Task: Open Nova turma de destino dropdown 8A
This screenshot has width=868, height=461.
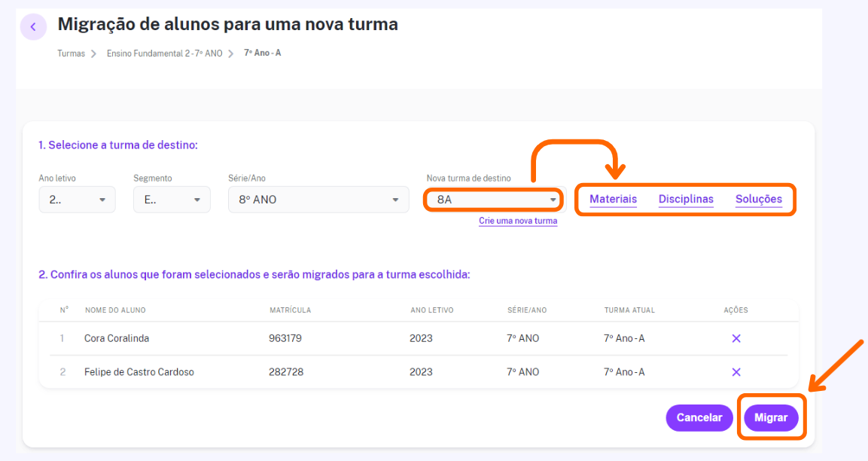Action: pyautogui.click(x=495, y=200)
